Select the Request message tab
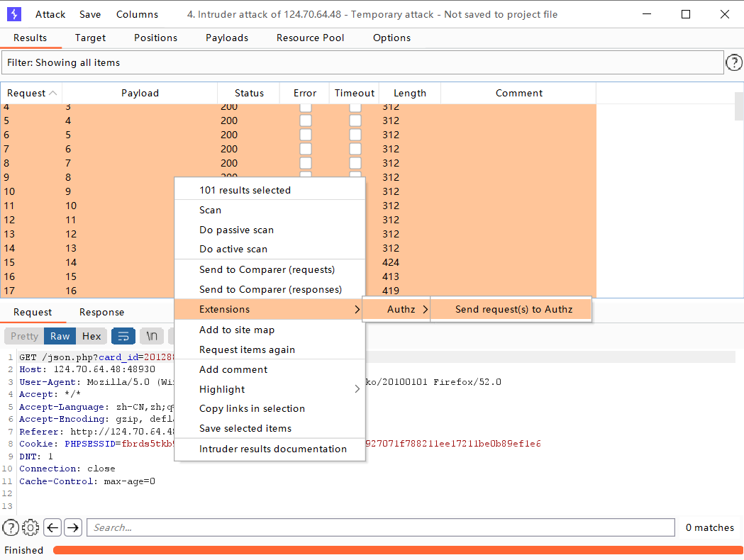The image size is (744, 560). [x=33, y=312]
